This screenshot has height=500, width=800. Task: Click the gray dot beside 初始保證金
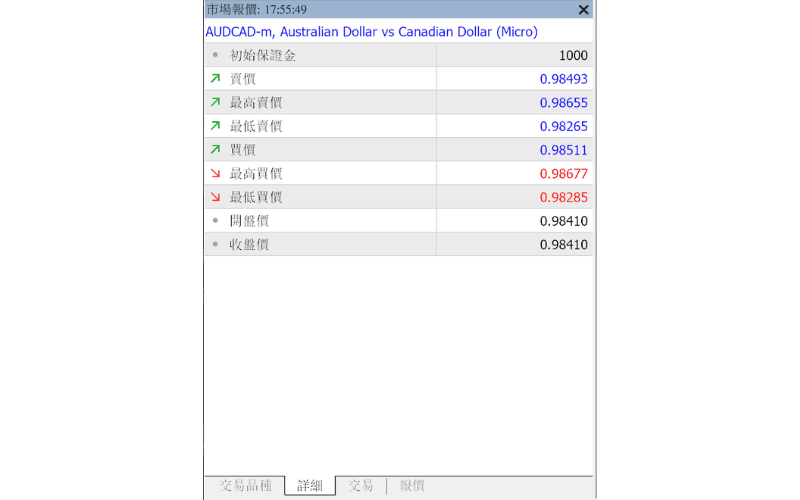coord(215,55)
